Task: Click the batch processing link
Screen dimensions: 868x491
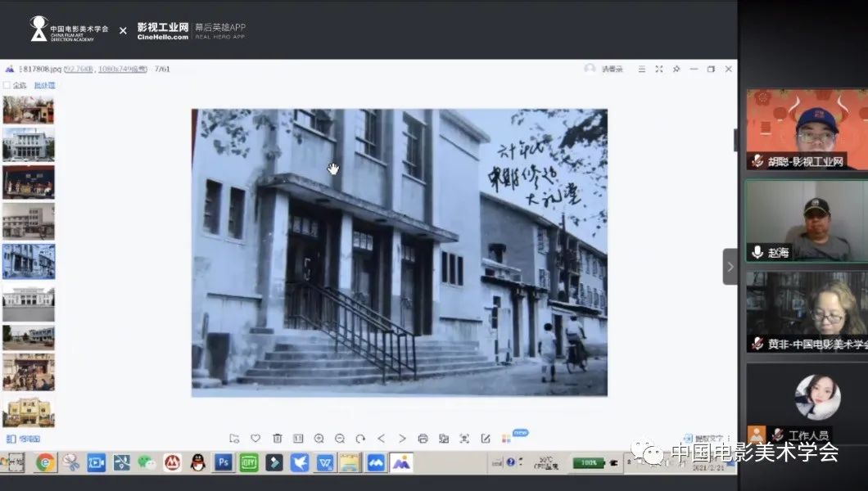Action: [x=44, y=85]
